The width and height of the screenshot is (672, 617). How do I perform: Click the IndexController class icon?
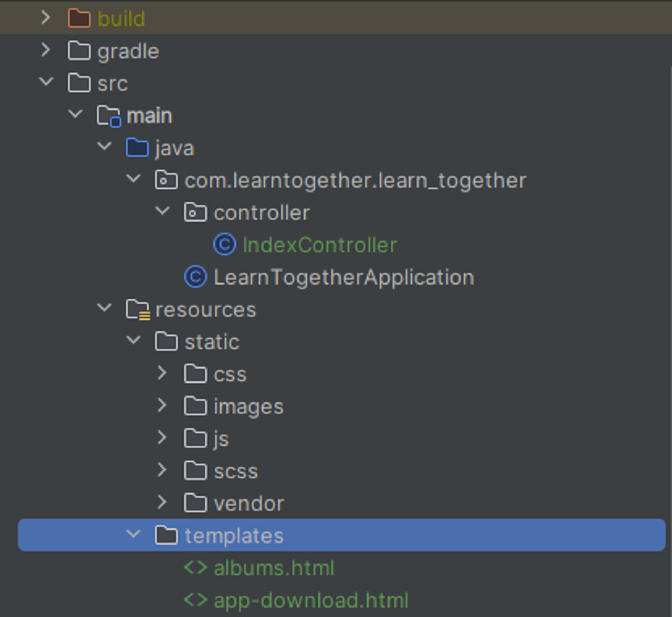pyautogui.click(x=225, y=244)
